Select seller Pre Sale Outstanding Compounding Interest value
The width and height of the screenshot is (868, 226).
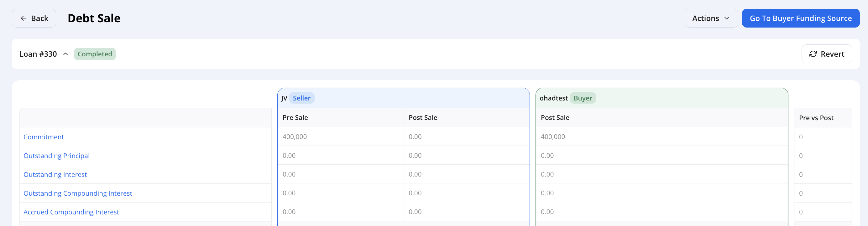289,193
